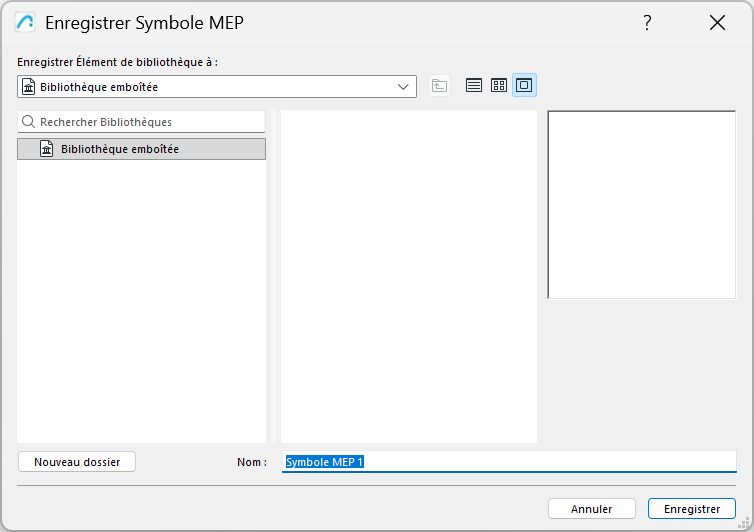The height and width of the screenshot is (532, 754).
Task: Switch to list view icon
Action: click(x=474, y=86)
